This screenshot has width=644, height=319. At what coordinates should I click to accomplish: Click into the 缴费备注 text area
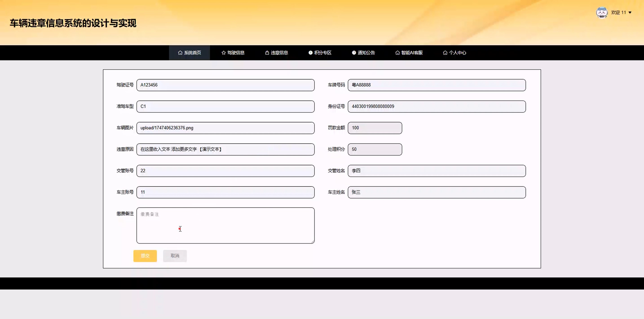click(x=225, y=225)
